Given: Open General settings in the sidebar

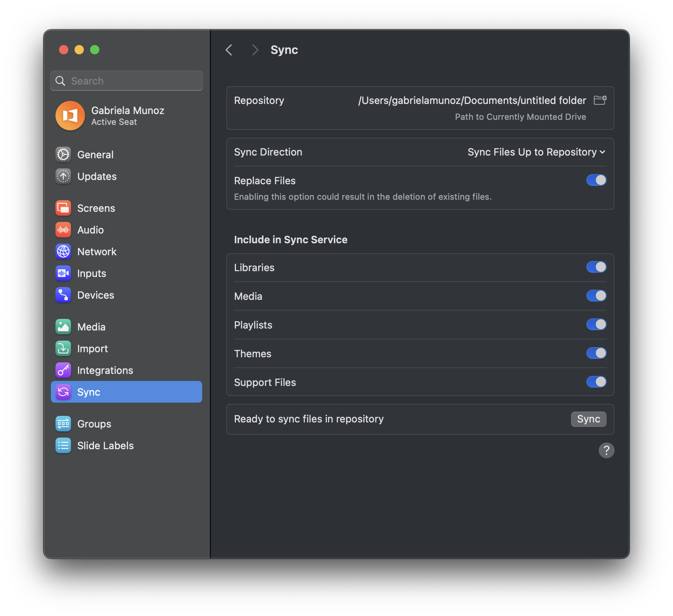Looking at the screenshot, I should tap(95, 155).
